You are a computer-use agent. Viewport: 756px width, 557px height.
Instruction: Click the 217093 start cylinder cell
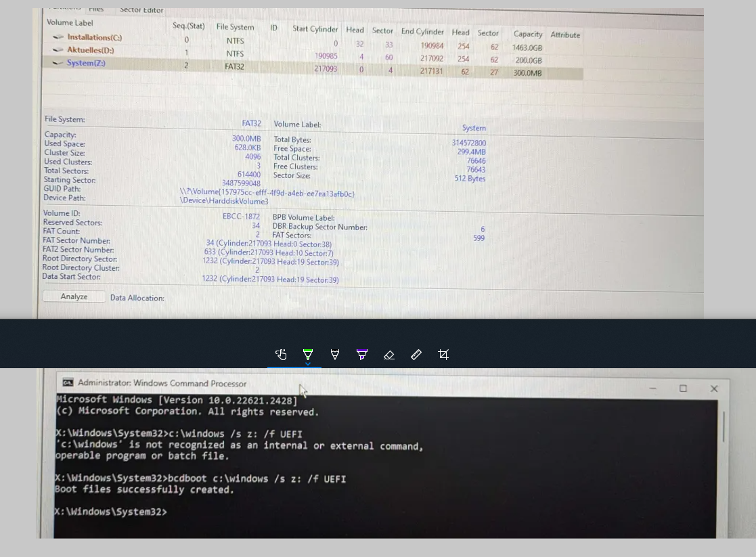(x=326, y=69)
